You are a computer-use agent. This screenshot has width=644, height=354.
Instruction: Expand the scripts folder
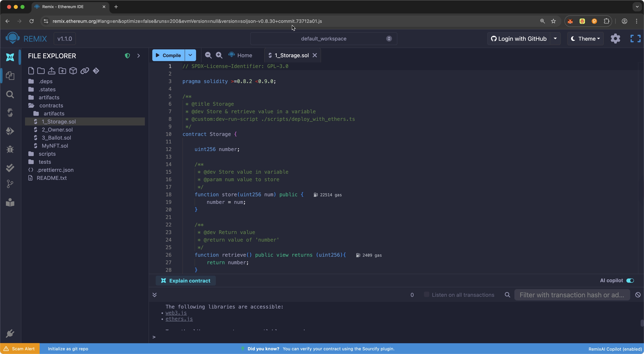pos(47,154)
